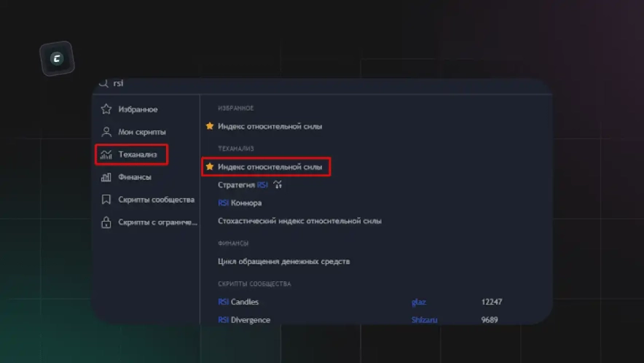Viewport: 644px width, 363px height.
Task: Add the RSI Candles community script
Action: [x=238, y=302]
